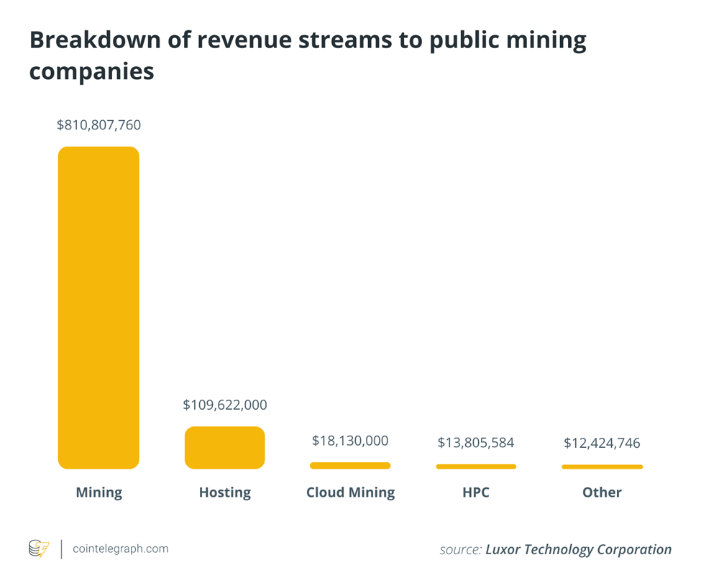Screen dimensions: 701x588
Task: Select the chart title heading text
Action: point(307,56)
